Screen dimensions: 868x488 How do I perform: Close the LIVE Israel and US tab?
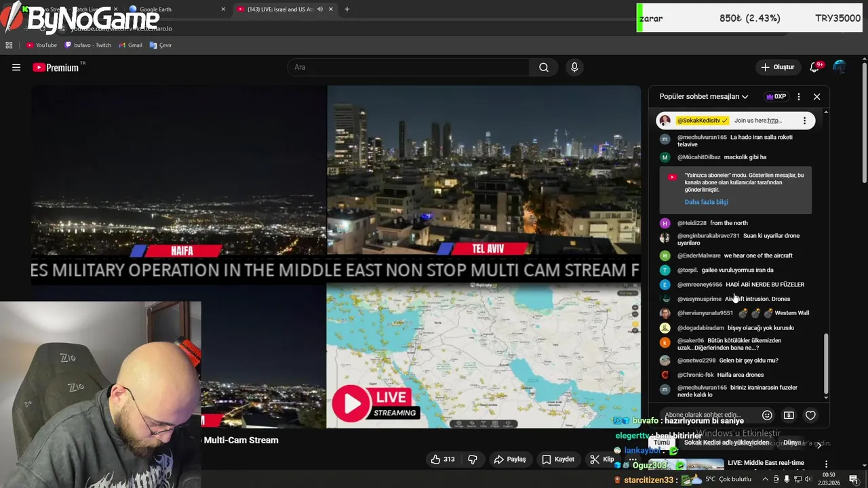coord(331,9)
